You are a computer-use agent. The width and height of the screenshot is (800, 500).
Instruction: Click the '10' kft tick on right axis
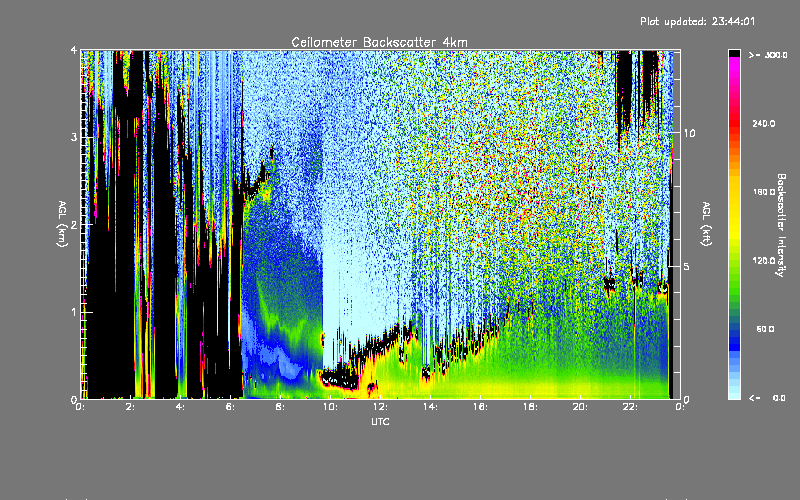(x=689, y=134)
